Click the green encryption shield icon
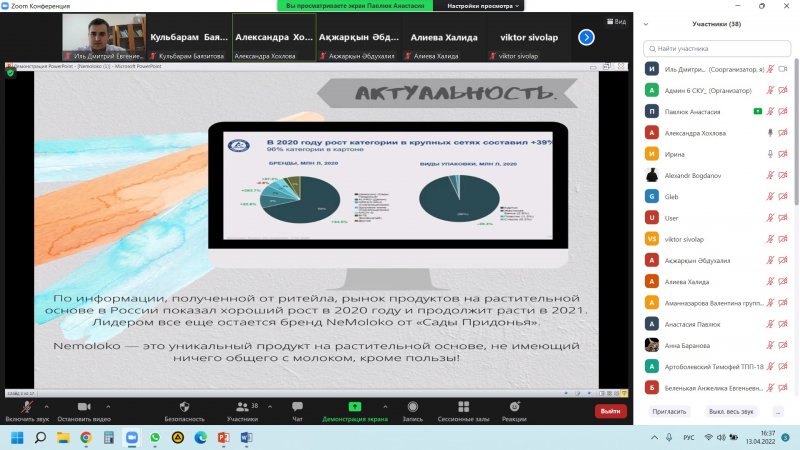The image size is (800, 450). click(x=10, y=73)
